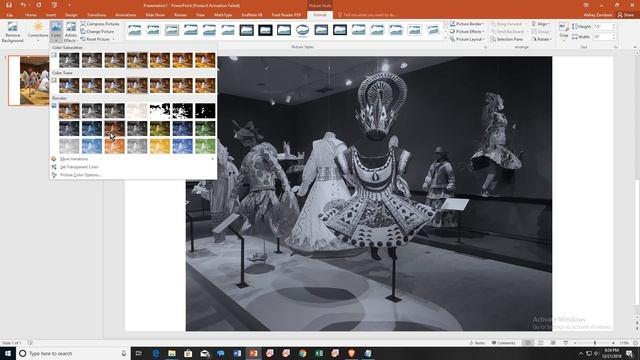Switch to the Slide Show tab

coord(155,15)
